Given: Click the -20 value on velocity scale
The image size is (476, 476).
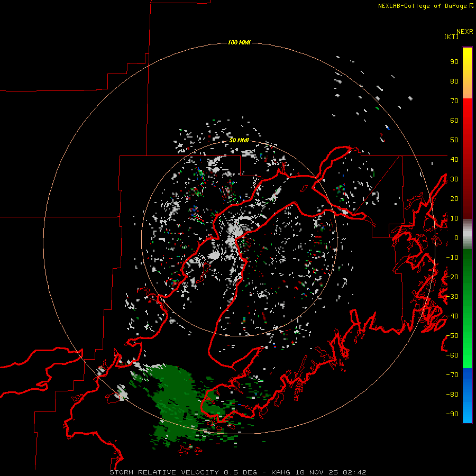Looking at the screenshot, I should pyautogui.click(x=452, y=277).
